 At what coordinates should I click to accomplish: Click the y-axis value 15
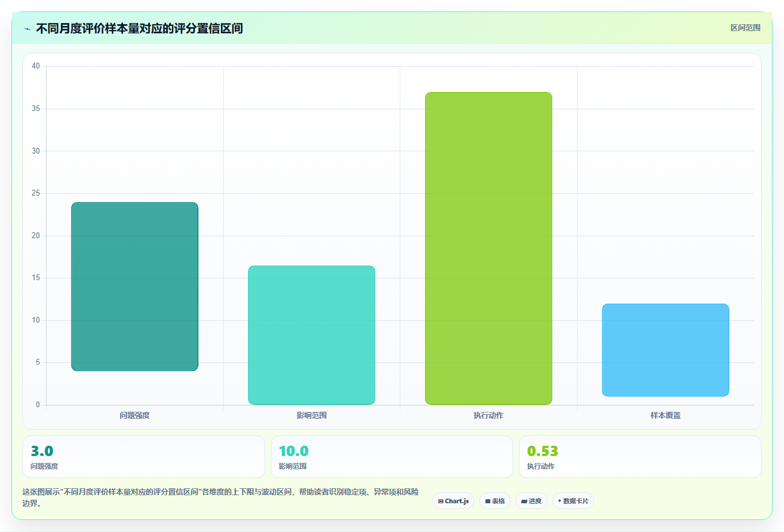[36, 278]
